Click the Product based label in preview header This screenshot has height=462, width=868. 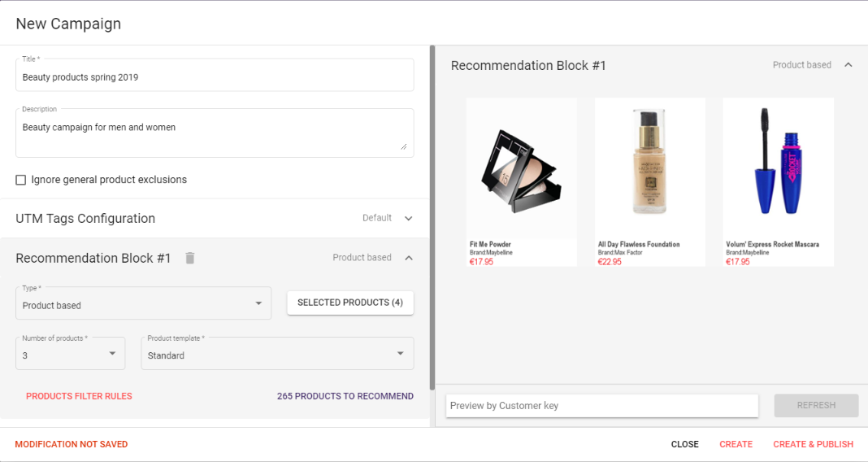tap(802, 65)
